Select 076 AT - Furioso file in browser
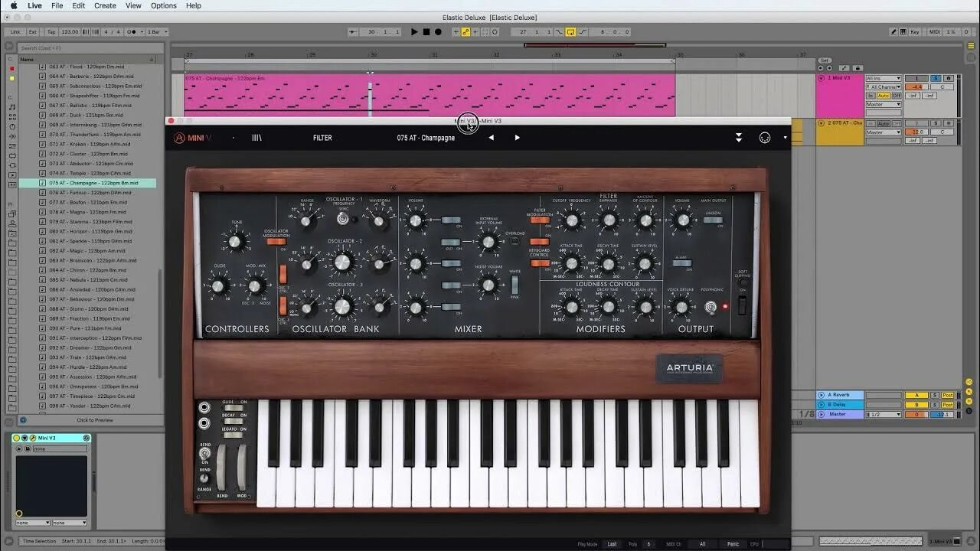Viewport: 980px width, 551px height. click(x=92, y=193)
